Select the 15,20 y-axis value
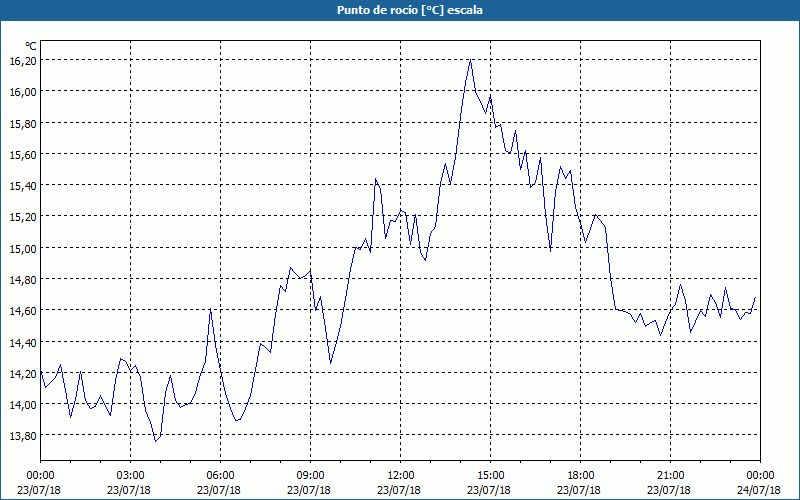The image size is (800, 500). 23,217
